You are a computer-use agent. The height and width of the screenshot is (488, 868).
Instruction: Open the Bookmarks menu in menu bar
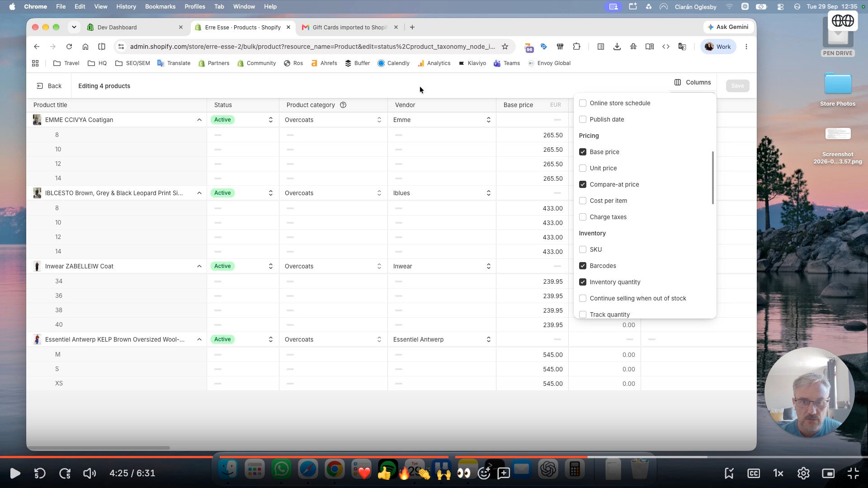coord(160,6)
